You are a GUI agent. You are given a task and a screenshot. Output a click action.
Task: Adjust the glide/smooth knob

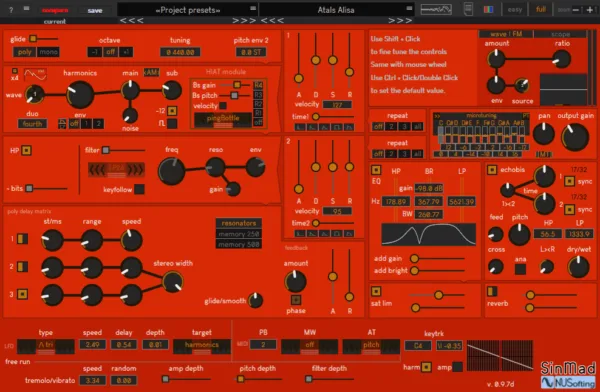tap(255, 301)
